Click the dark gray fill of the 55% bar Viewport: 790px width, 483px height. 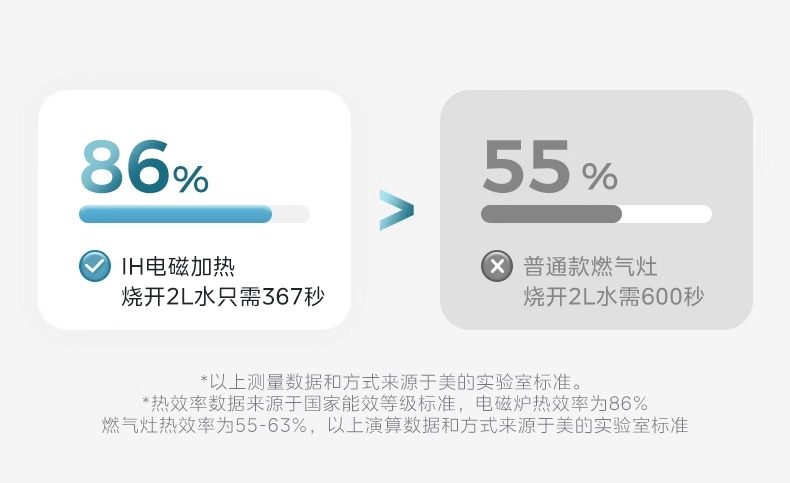tap(550, 214)
